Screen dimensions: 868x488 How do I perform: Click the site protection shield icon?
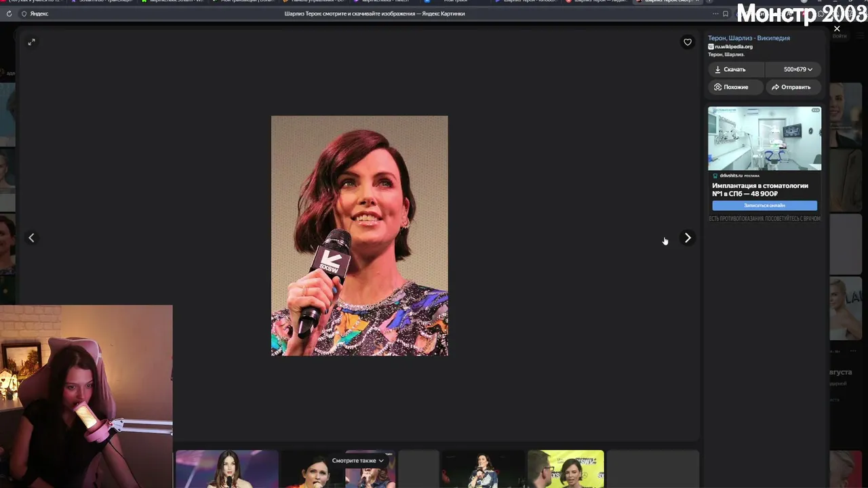coord(24,14)
